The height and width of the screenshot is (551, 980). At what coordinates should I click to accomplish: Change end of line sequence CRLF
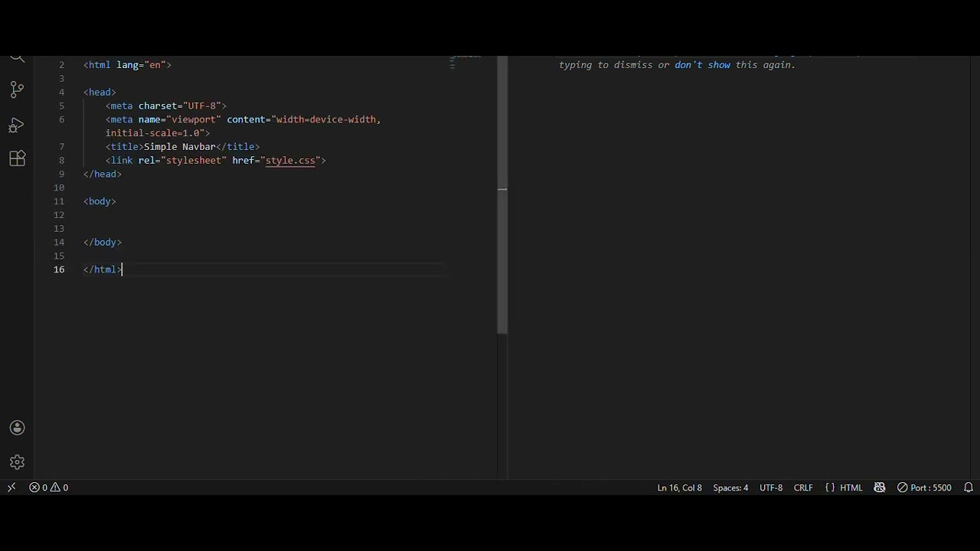(803, 487)
